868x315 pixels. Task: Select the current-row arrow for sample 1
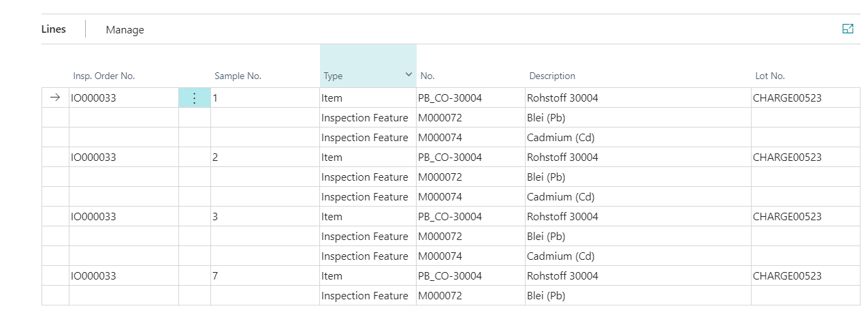55,98
